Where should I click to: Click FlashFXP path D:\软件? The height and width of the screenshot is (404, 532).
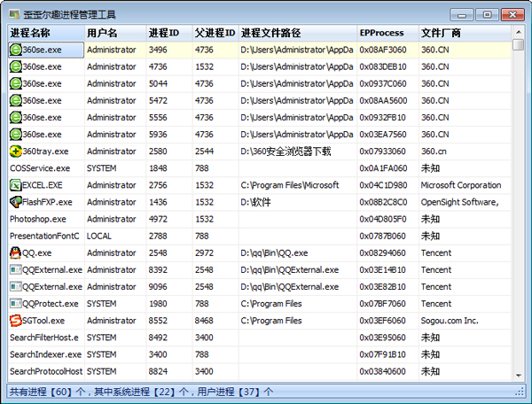[256, 202]
